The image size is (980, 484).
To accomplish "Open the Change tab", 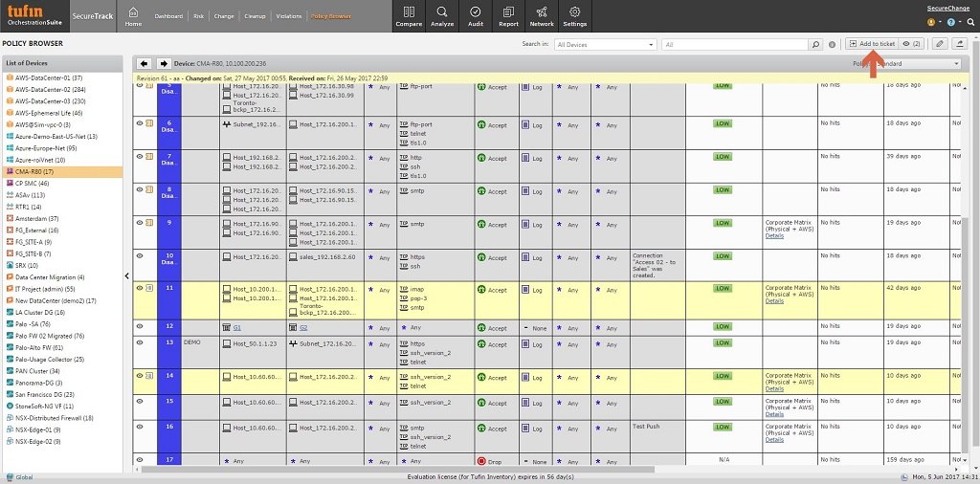I will click(224, 16).
